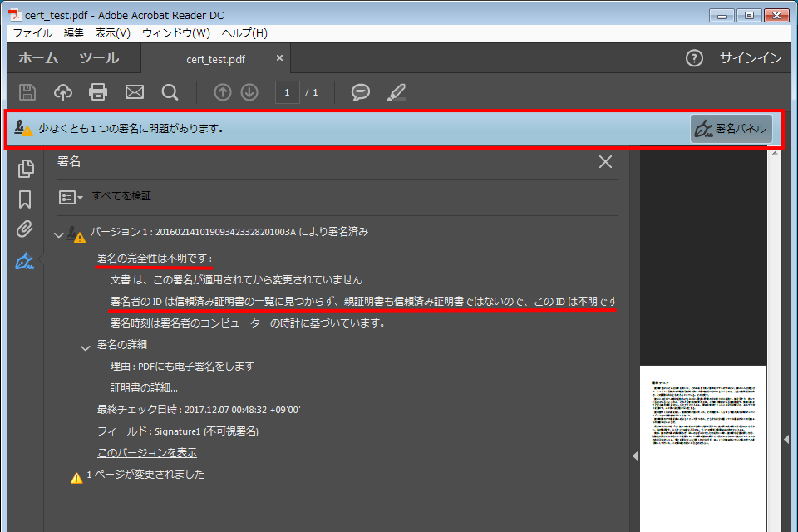Screen dimensions: 798x532
Task: Print the document with printer icon
Action: point(98,92)
